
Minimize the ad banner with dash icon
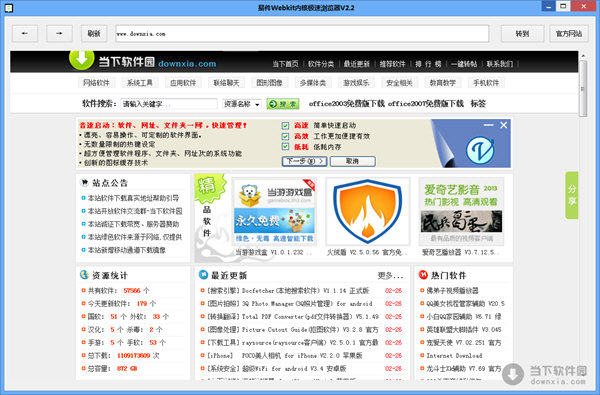(488, 125)
